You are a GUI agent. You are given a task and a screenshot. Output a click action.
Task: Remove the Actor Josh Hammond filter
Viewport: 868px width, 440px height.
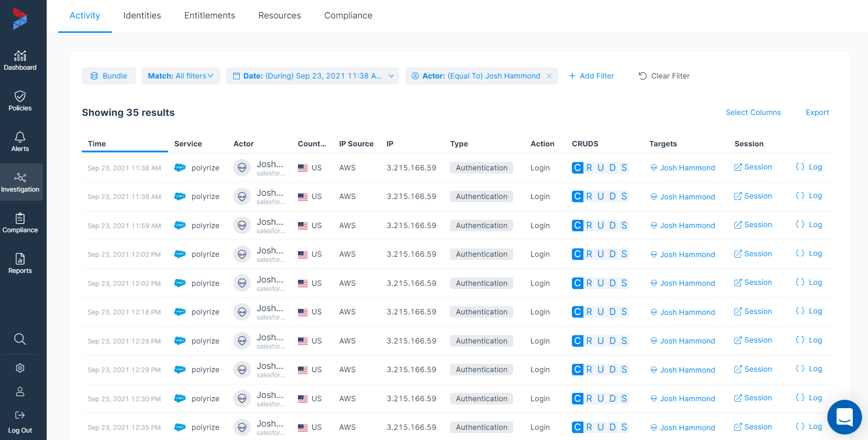[549, 76]
